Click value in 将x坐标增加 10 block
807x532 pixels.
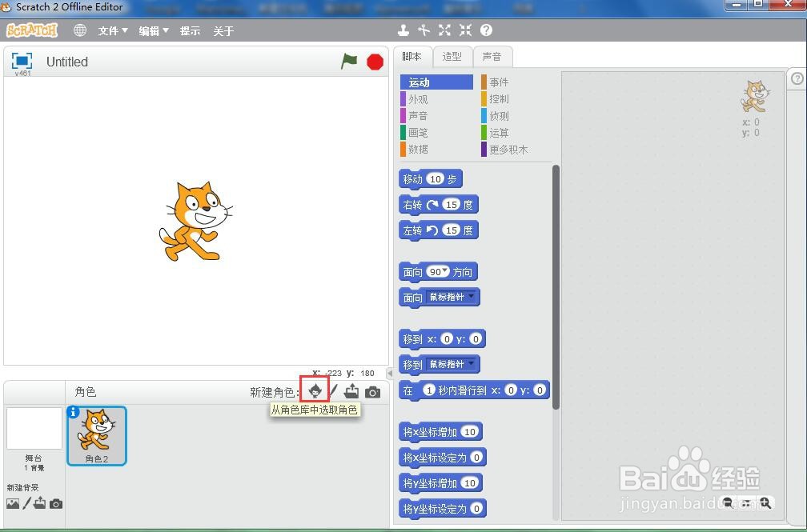click(470, 432)
